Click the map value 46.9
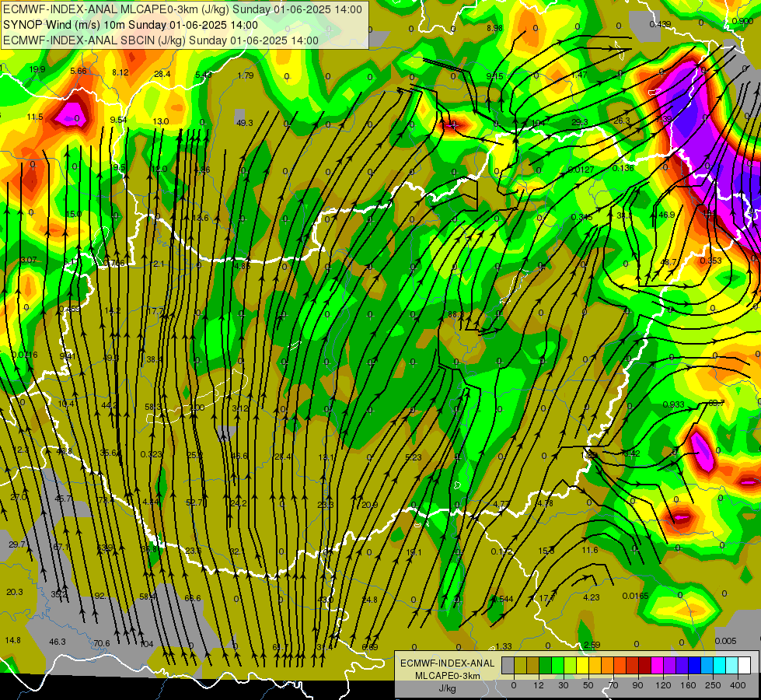 [x=666, y=215]
